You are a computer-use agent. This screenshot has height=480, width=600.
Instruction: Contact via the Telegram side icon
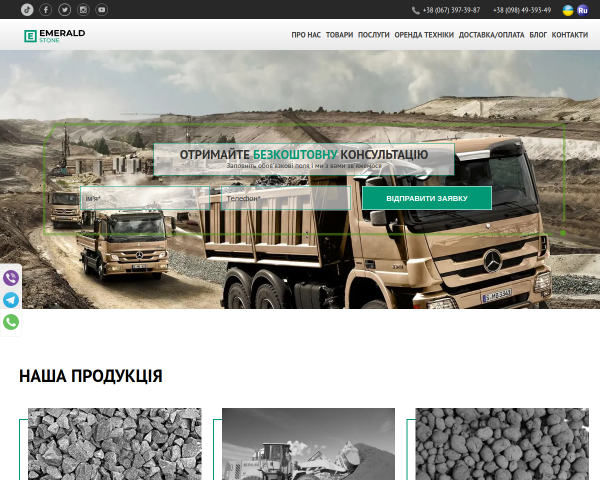pyautogui.click(x=11, y=300)
